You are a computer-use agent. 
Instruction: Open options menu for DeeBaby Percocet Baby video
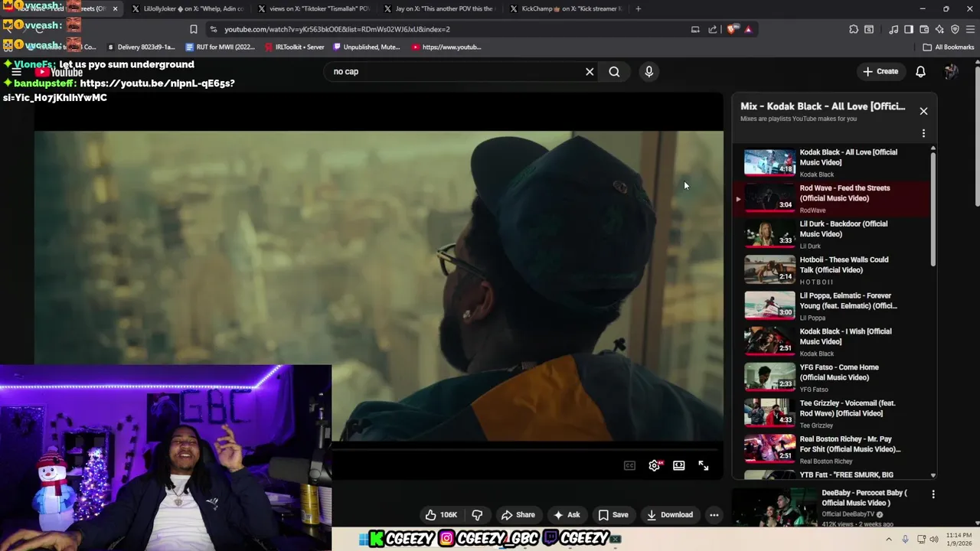[x=933, y=494]
